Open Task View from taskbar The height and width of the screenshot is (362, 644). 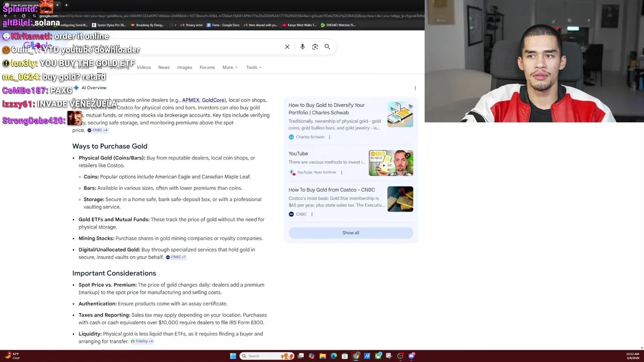(x=300, y=356)
